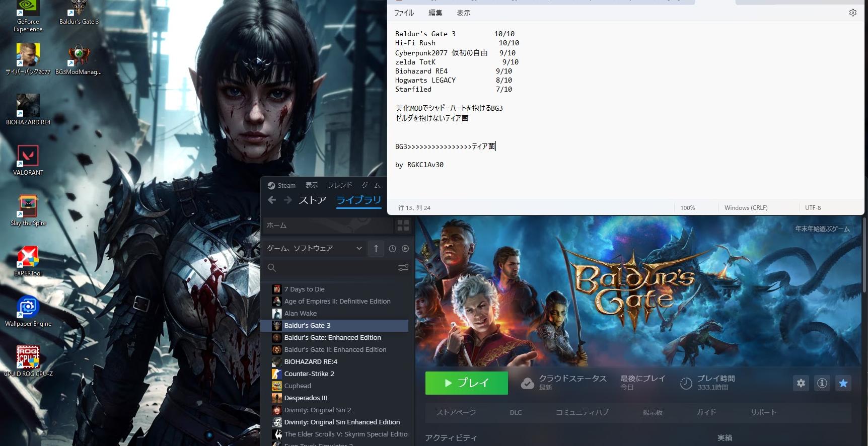
Task: Open the 掲示板 link
Action: point(652,412)
